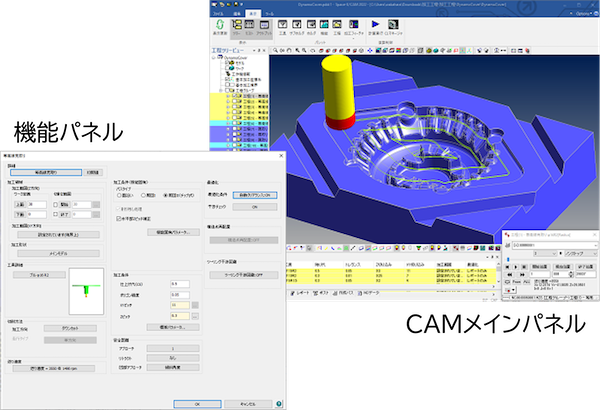600x410 pixels.
Task: Click OK in the function panel dialog
Action: (197, 404)
